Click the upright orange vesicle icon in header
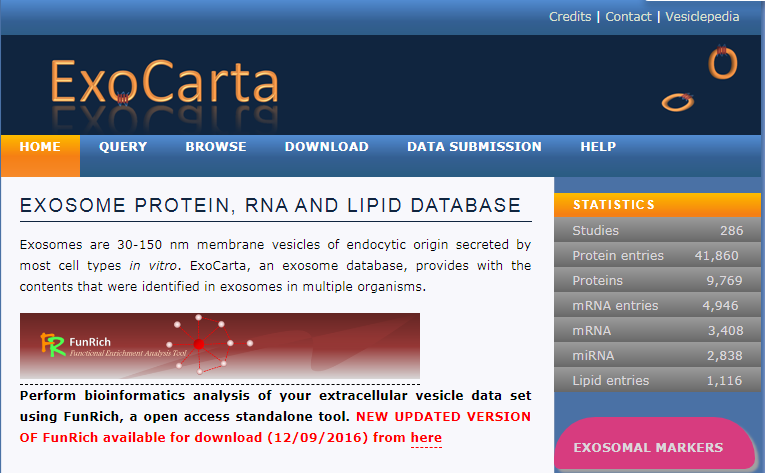 pos(723,62)
